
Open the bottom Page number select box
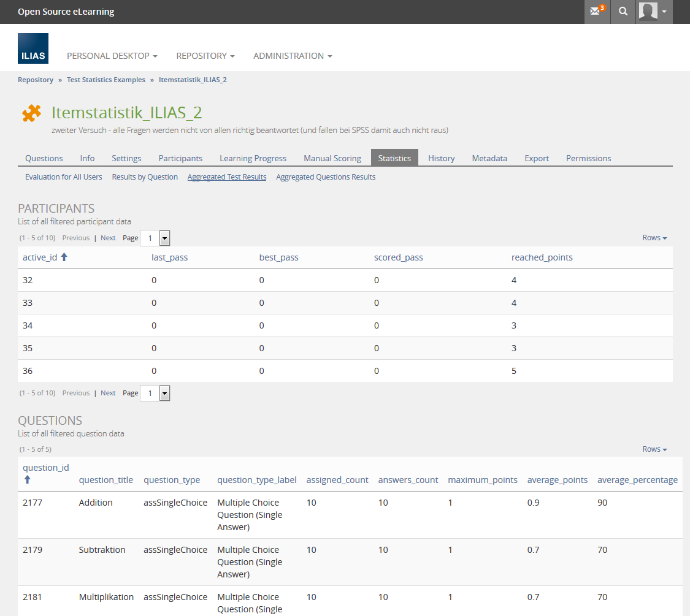click(155, 393)
